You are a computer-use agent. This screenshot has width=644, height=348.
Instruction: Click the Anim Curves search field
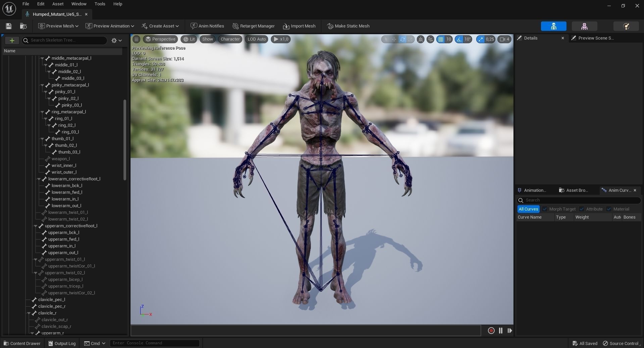tap(579, 200)
